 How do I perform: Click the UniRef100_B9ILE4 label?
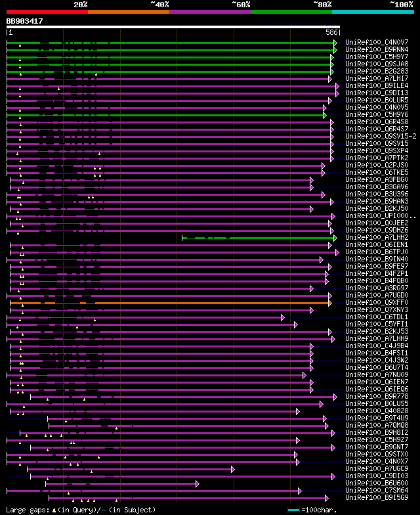[377, 85]
